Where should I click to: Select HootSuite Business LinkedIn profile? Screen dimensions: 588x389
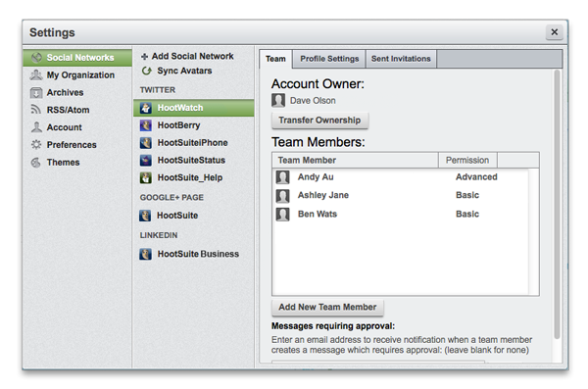click(x=193, y=254)
